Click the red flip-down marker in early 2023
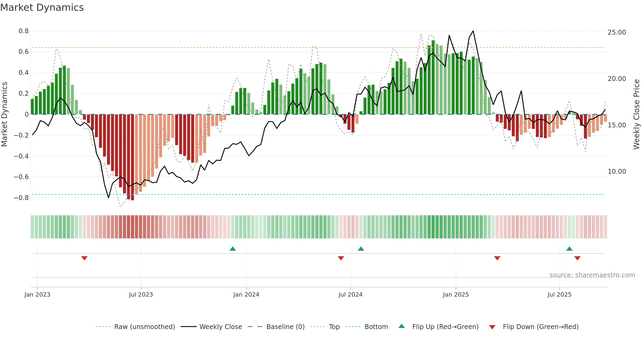This screenshot has height=362, width=644. coord(84,258)
